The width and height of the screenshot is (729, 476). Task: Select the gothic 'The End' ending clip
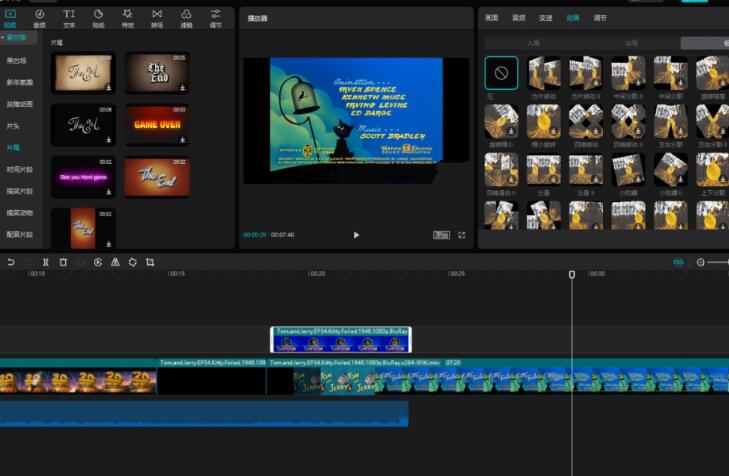(157, 73)
